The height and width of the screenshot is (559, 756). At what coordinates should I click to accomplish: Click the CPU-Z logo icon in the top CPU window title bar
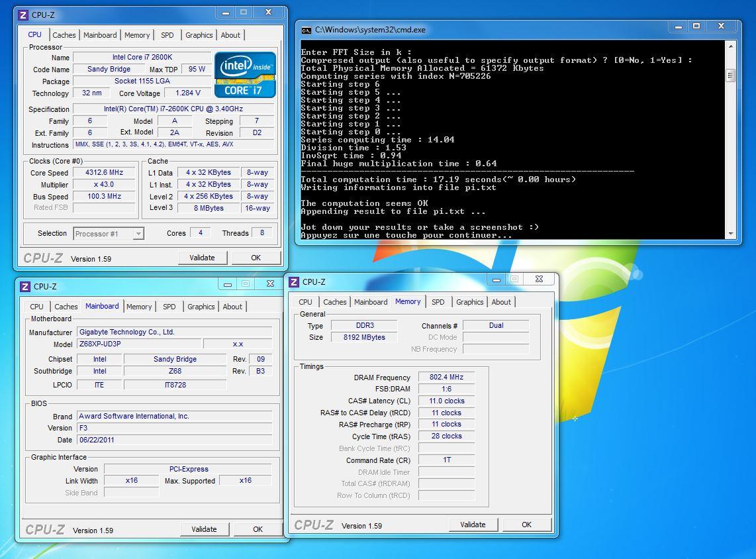click(x=23, y=15)
